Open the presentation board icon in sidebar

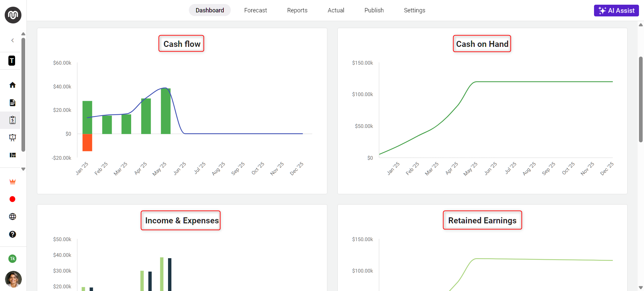tap(12, 138)
